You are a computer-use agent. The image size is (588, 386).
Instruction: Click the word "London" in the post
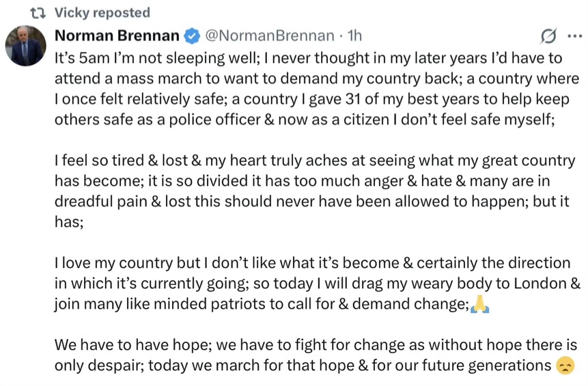(540, 284)
